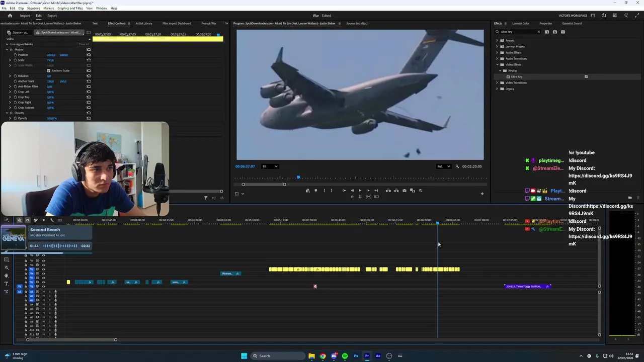Viewport: 644px width, 362px height.
Task: Expand the Rotation property
Action: (10, 76)
